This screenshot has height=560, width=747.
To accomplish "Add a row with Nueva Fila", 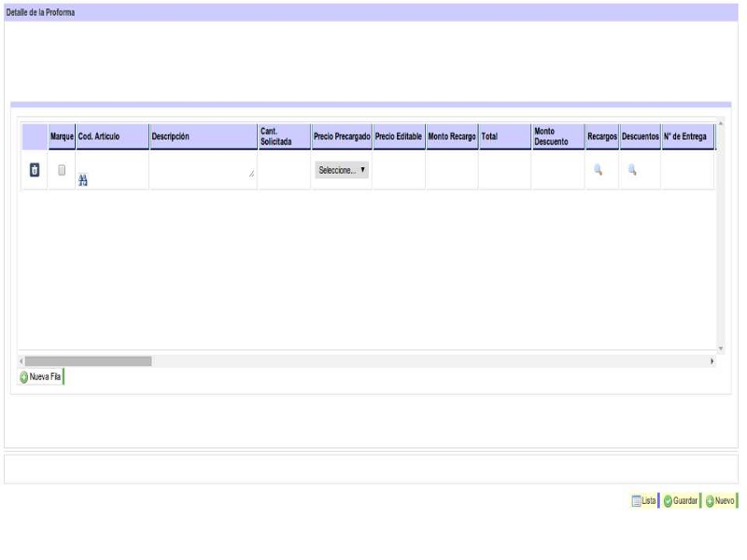I will pos(41,377).
